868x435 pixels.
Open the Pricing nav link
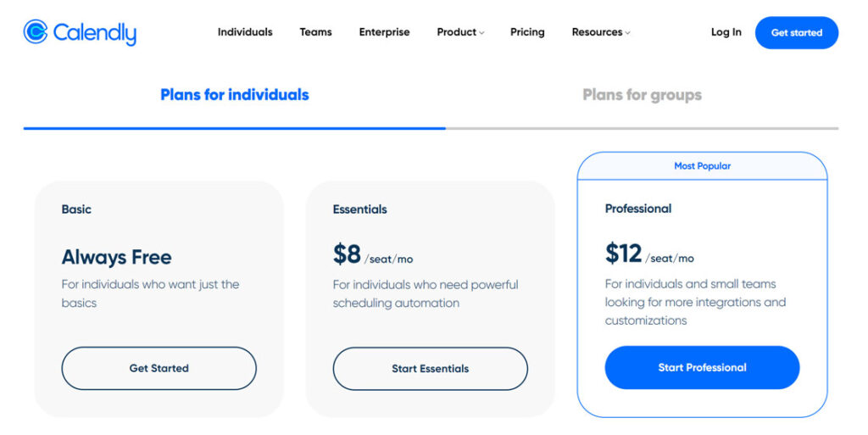click(527, 32)
